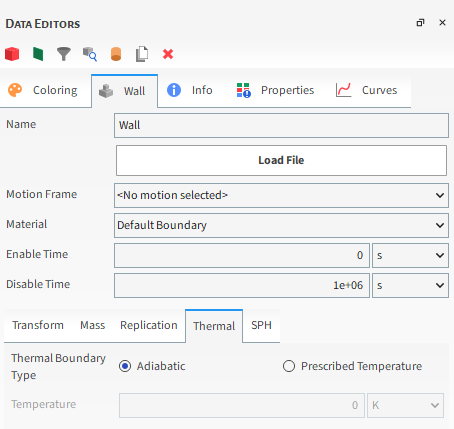Open the Enable Time unit dropdown

pos(410,255)
